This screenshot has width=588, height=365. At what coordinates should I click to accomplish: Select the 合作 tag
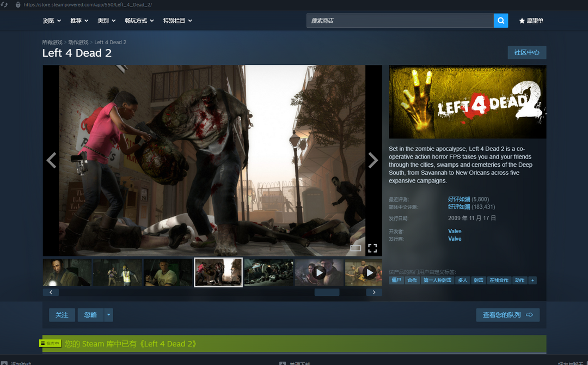click(x=412, y=280)
